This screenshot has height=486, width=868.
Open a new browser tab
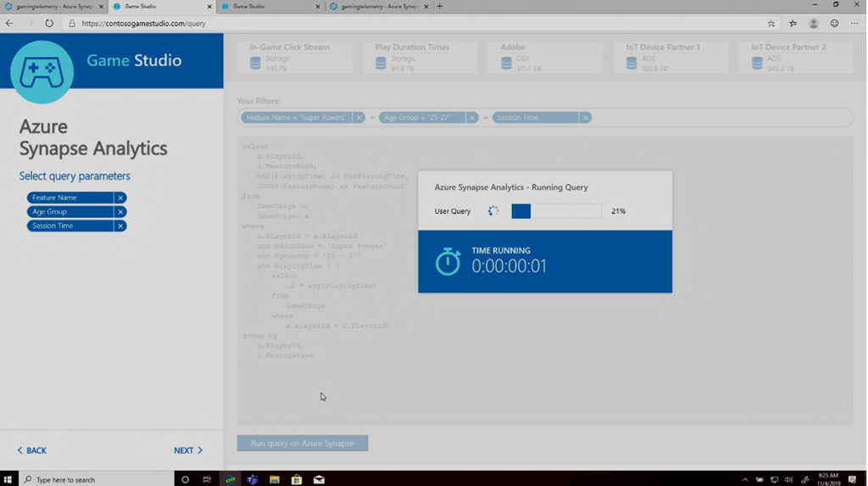[x=440, y=7]
